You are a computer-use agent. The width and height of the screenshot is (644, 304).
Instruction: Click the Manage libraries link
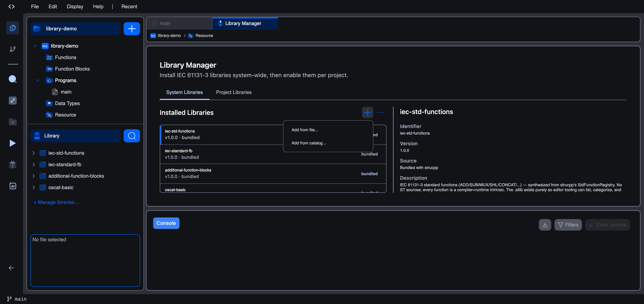pyautogui.click(x=56, y=202)
